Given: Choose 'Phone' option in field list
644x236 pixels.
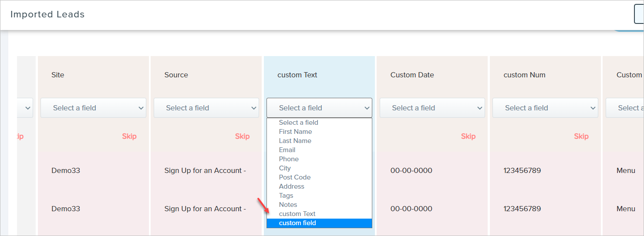Looking at the screenshot, I should click(289, 159).
